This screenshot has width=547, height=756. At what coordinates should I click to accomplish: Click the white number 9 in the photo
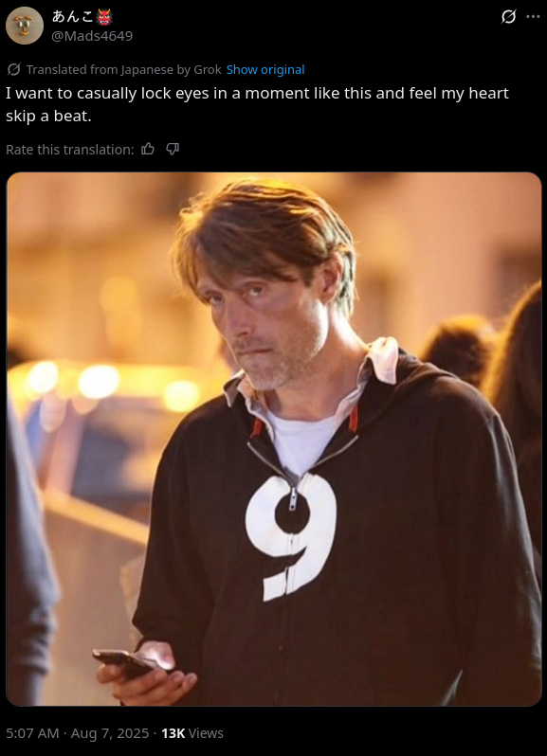pyautogui.click(x=291, y=536)
